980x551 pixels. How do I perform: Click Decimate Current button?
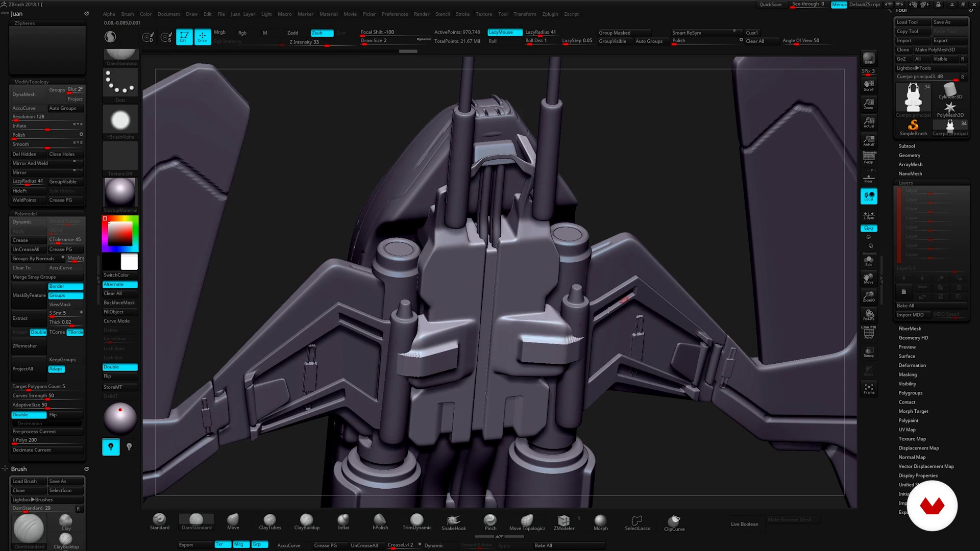point(47,450)
